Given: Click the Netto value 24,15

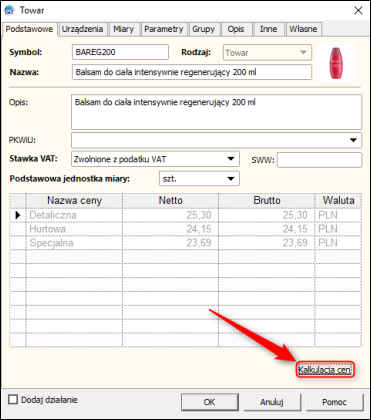Looking at the screenshot, I should click(x=199, y=229).
